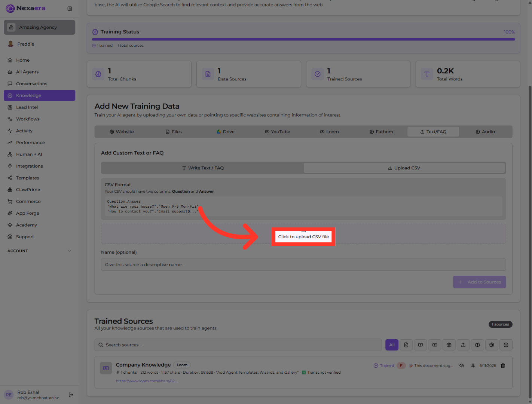Click the page vertical scrollbar

[x=530, y=242]
